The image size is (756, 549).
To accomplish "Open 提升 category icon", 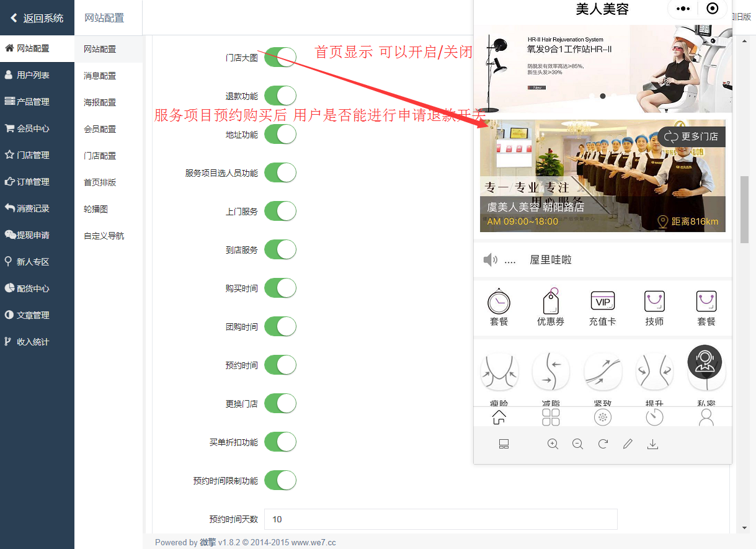I will [x=654, y=372].
